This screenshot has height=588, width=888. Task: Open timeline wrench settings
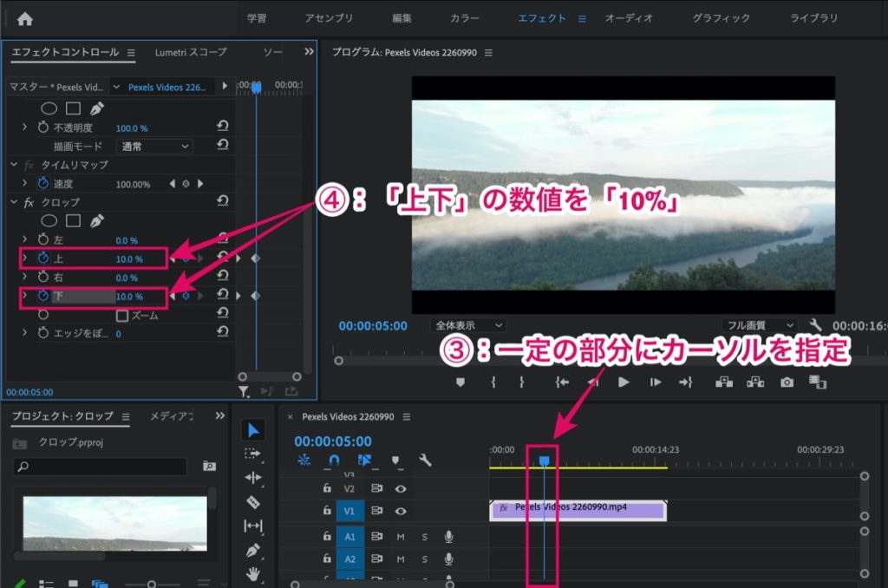(425, 460)
